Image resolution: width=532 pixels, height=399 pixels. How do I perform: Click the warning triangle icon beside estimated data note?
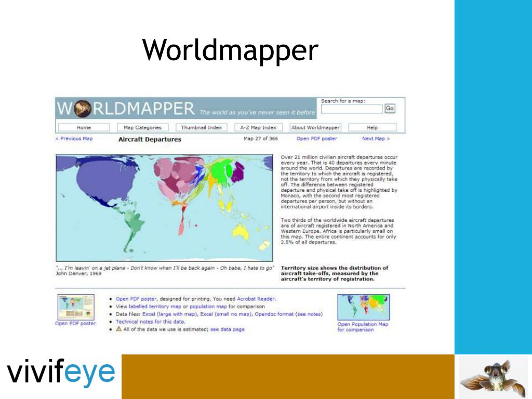(x=119, y=329)
